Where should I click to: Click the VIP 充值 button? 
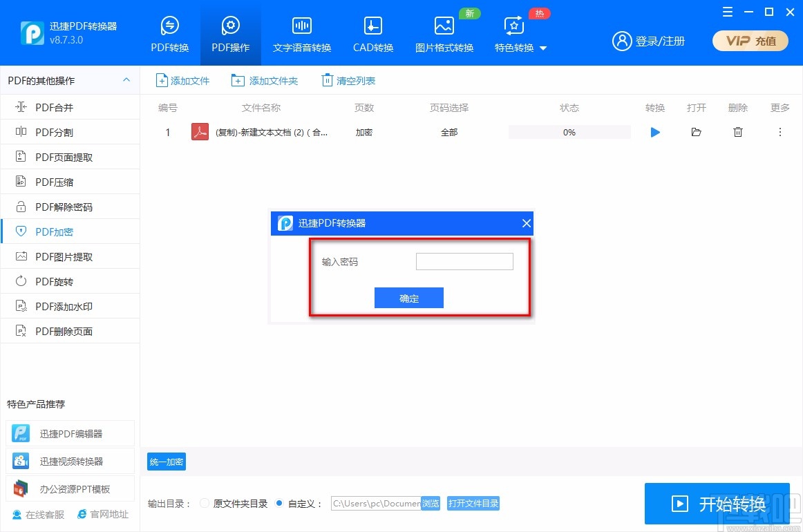pyautogui.click(x=750, y=41)
